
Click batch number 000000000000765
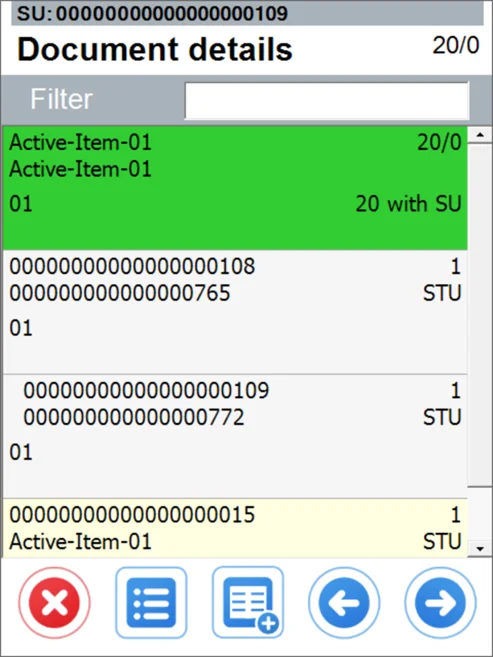[120, 293]
